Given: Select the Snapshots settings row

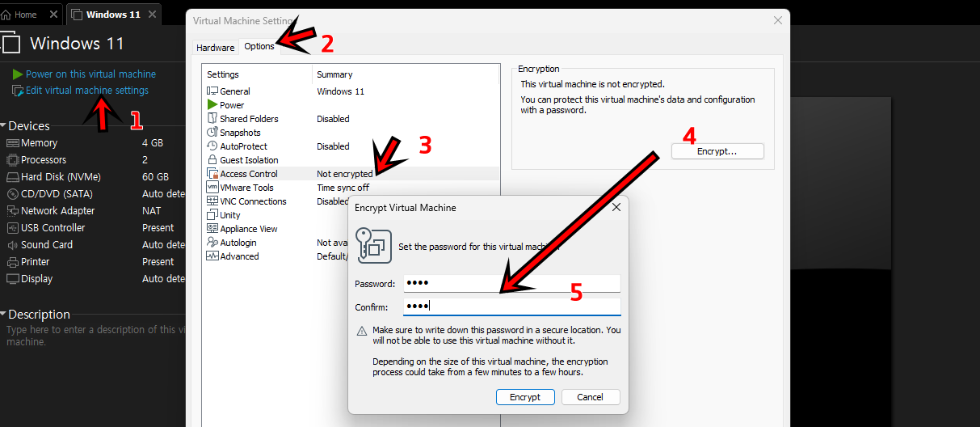Looking at the screenshot, I should click(x=351, y=133).
